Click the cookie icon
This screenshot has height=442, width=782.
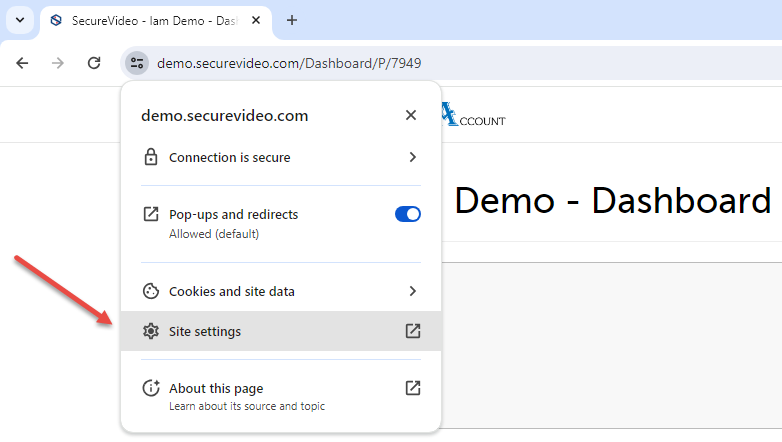pyautogui.click(x=151, y=291)
